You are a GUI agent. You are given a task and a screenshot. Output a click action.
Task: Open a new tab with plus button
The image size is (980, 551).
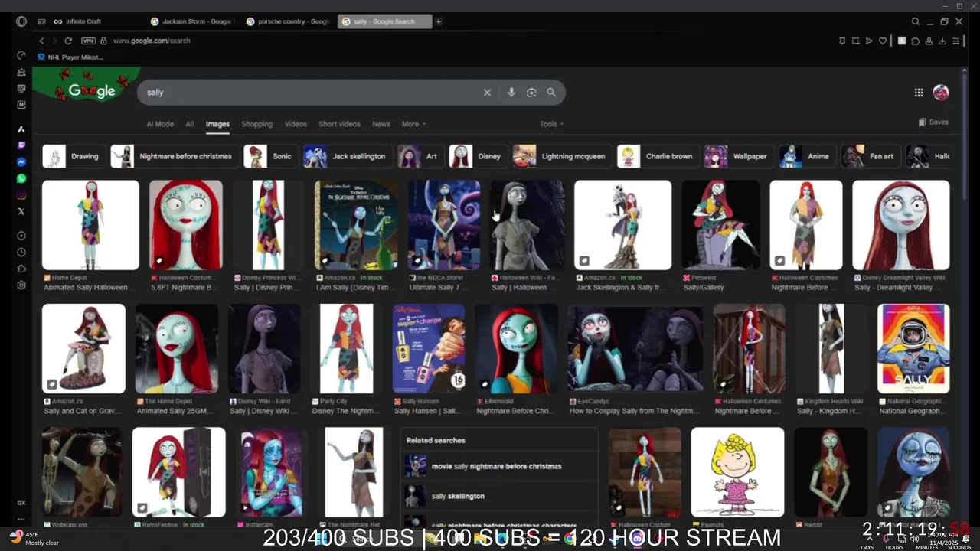tap(439, 21)
